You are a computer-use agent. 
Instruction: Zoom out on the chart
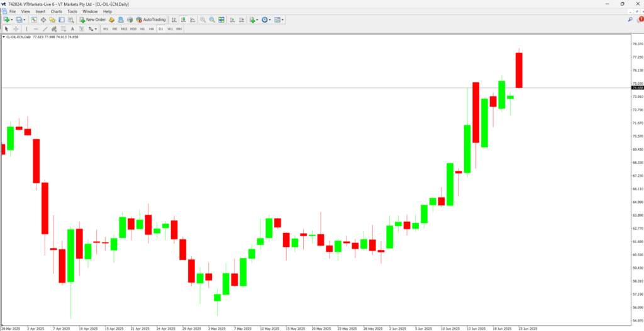(212, 19)
